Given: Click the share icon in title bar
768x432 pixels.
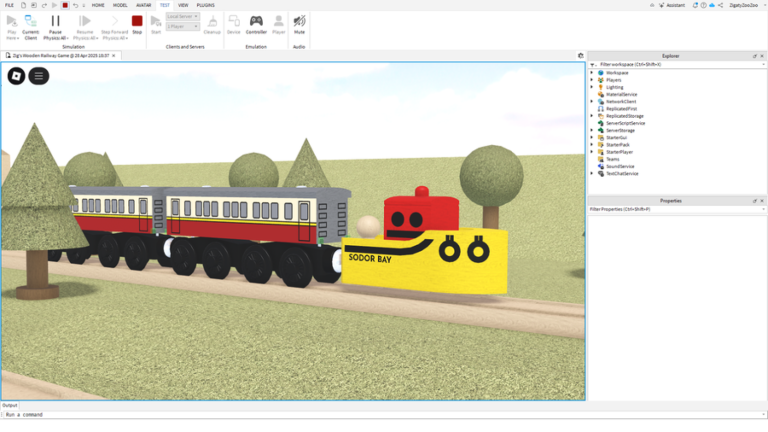Looking at the screenshot, I should 720,5.
